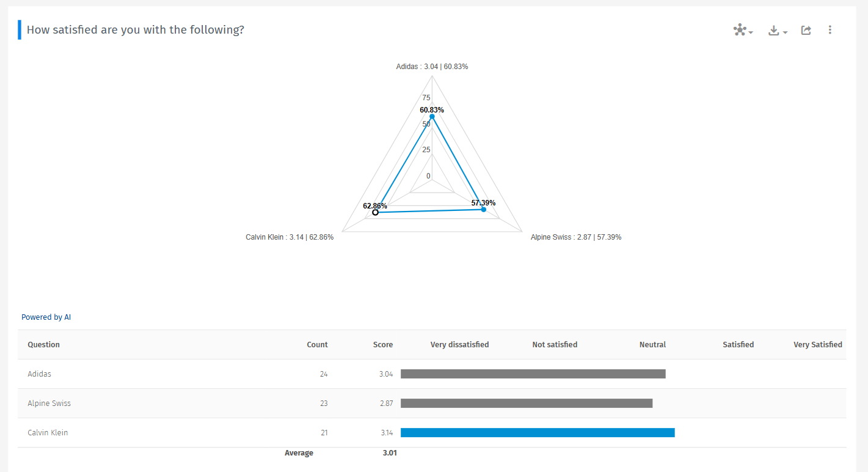Click the Not satisfied scale label
This screenshot has height=472, width=868.
pos(555,345)
